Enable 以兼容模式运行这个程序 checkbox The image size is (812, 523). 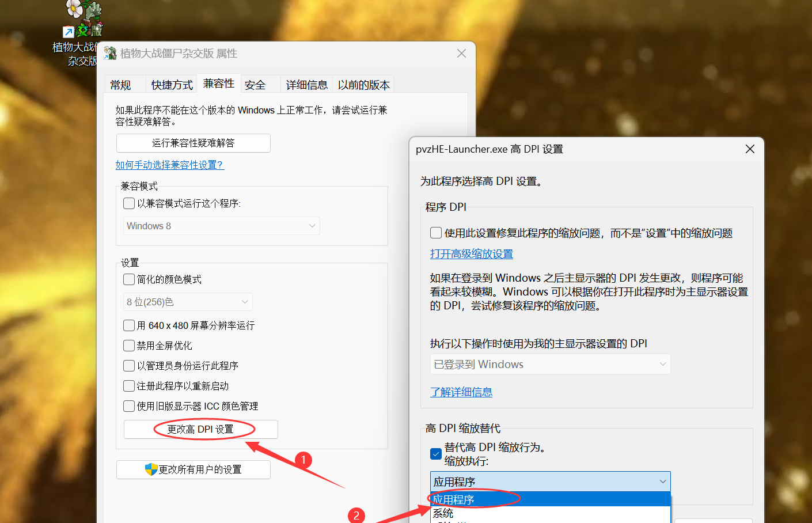click(129, 203)
